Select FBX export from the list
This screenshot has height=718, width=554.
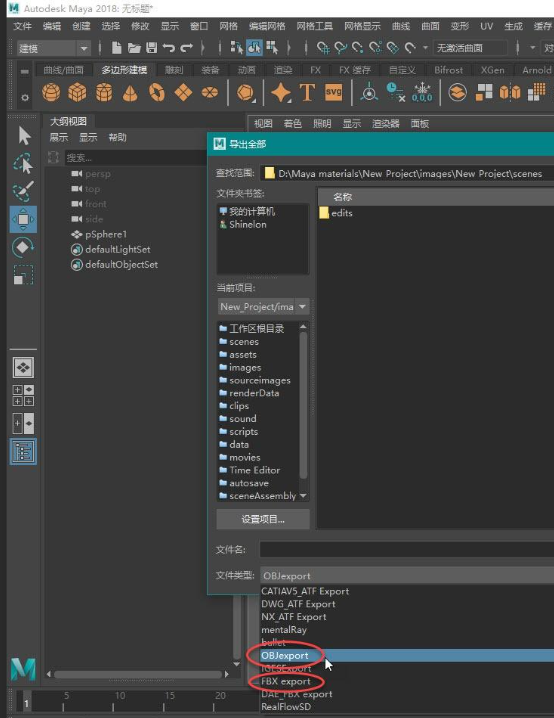tap(286, 681)
